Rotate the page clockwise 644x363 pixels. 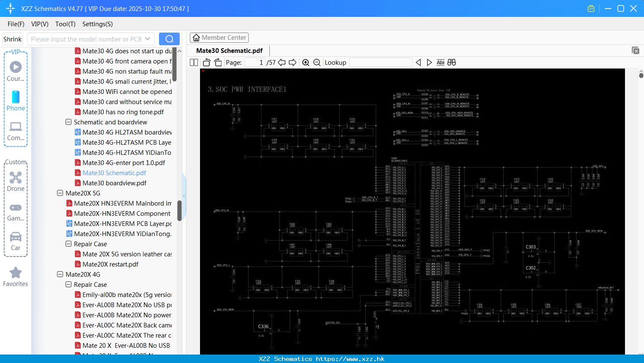218,62
